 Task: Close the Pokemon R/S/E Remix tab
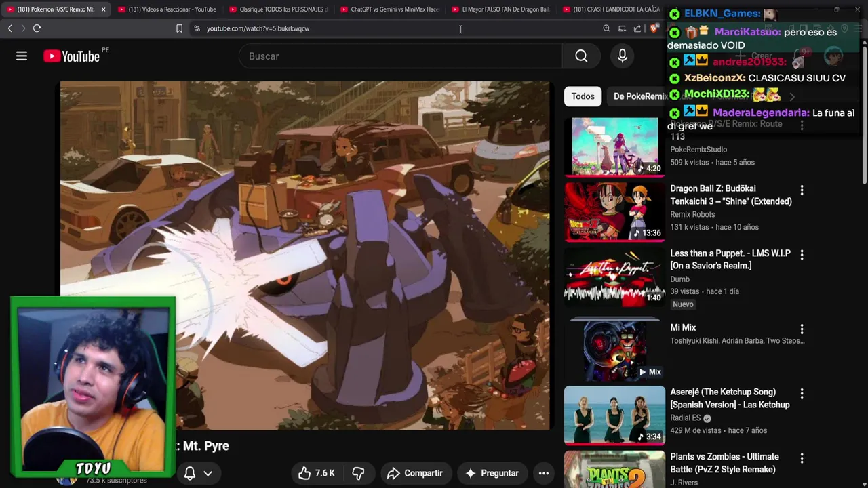[103, 9]
